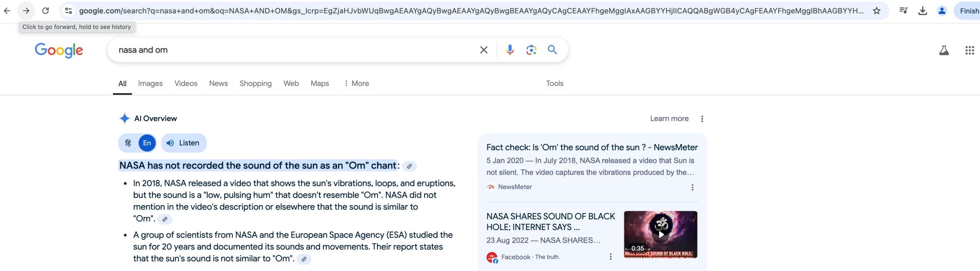Clear the search box text
The height and width of the screenshot is (271, 980).
[x=483, y=50]
